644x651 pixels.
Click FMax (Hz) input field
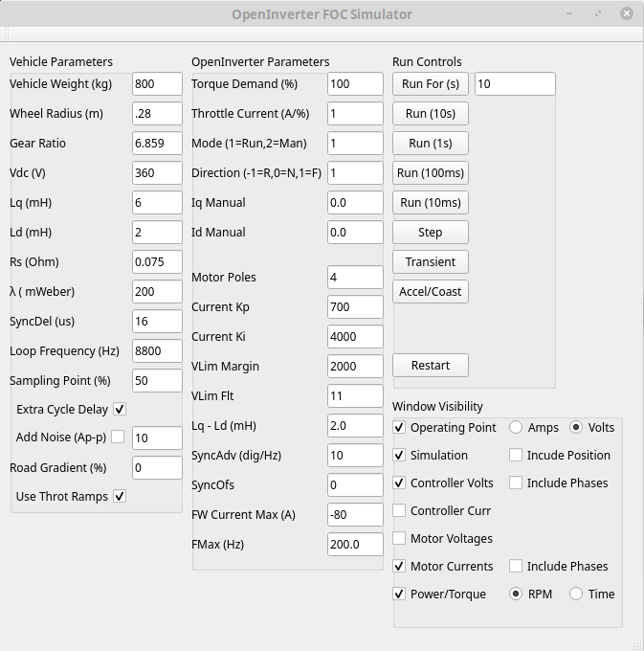coord(355,545)
